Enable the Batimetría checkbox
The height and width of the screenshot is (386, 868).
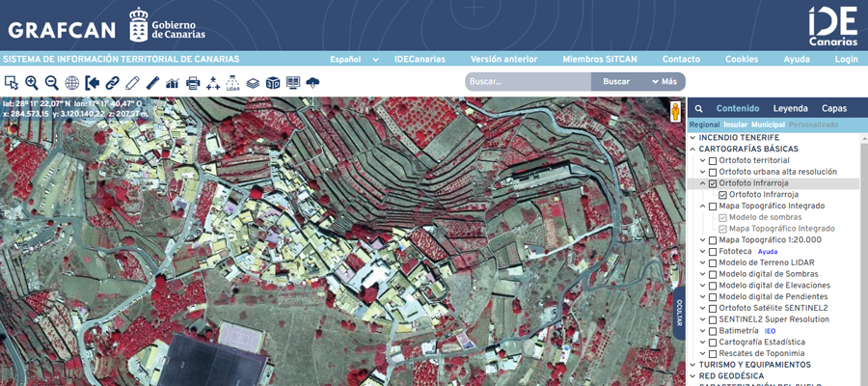pos(713,331)
